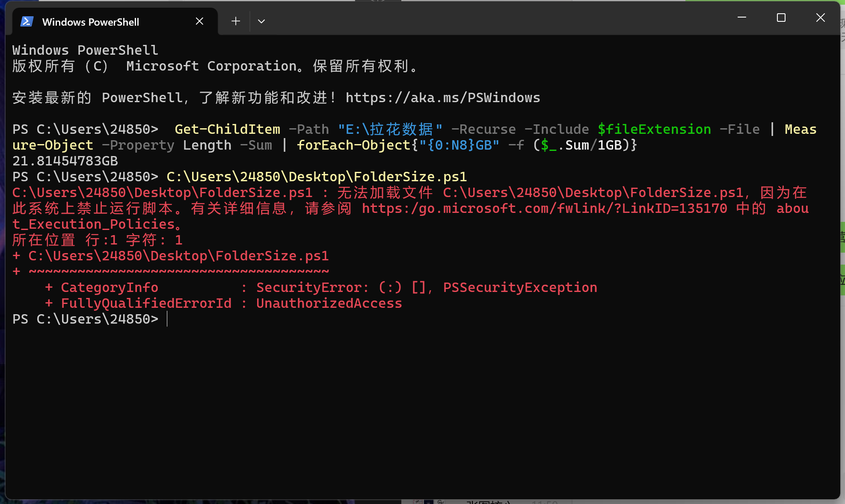Maximize the terminal window
The width and height of the screenshot is (845, 504).
pos(781,18)
